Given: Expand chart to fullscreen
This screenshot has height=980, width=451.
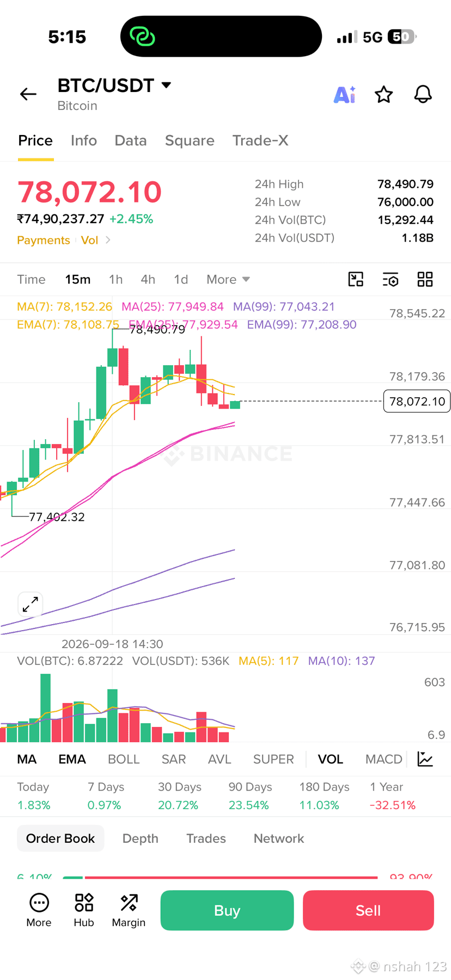Looking at the screenshot, I should [31, 604].
